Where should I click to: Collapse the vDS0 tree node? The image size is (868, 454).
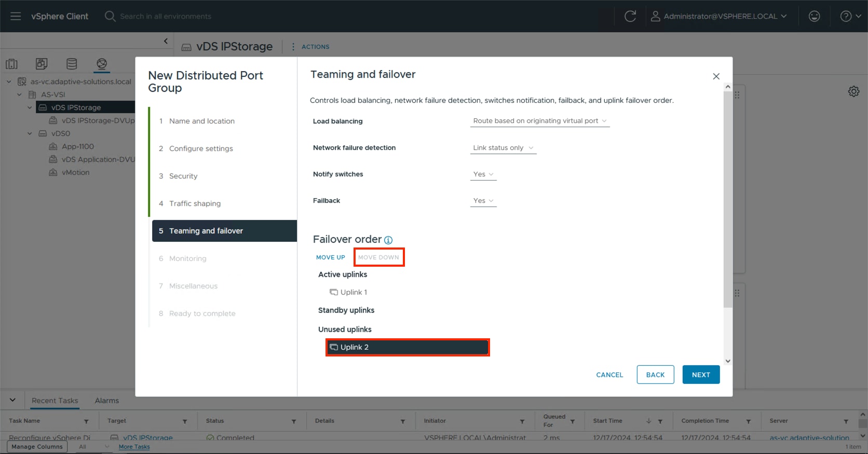tap(30, 133)
